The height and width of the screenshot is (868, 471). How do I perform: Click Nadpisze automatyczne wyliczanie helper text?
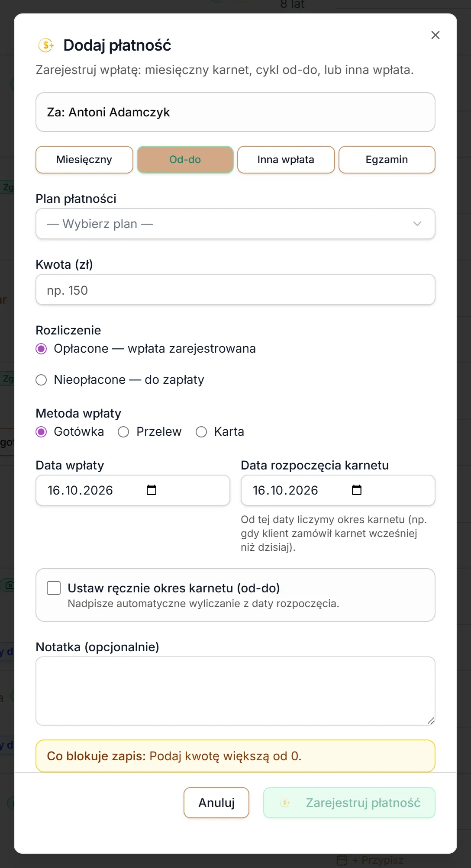pos(203,604)
